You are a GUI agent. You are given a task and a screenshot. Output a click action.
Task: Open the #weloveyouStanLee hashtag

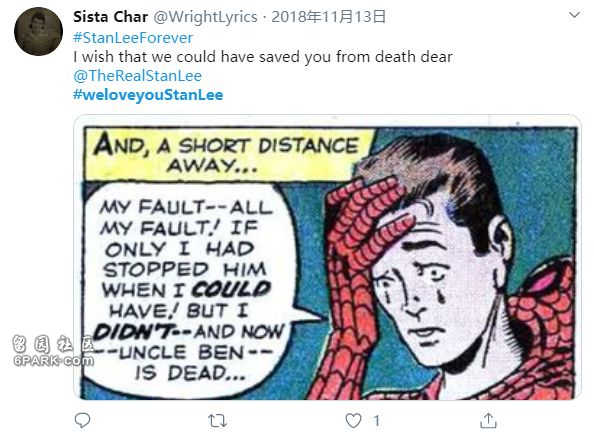148,95
